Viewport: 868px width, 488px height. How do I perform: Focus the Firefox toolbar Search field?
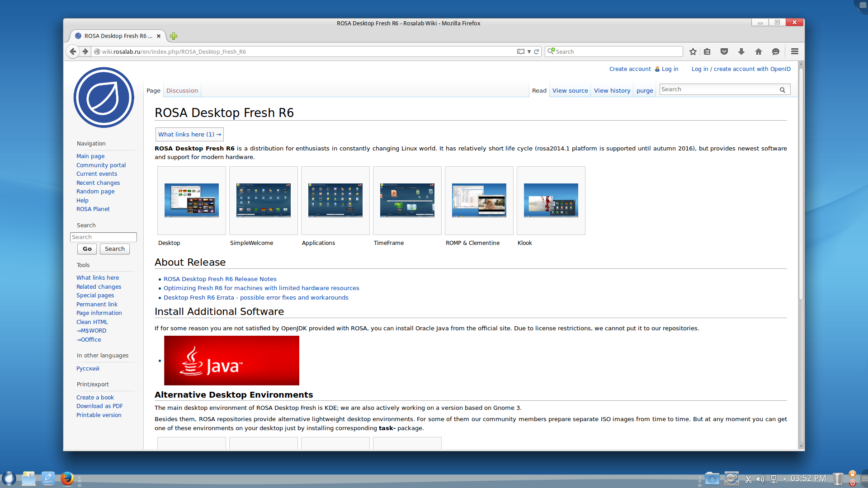click(x=614, y=52)
